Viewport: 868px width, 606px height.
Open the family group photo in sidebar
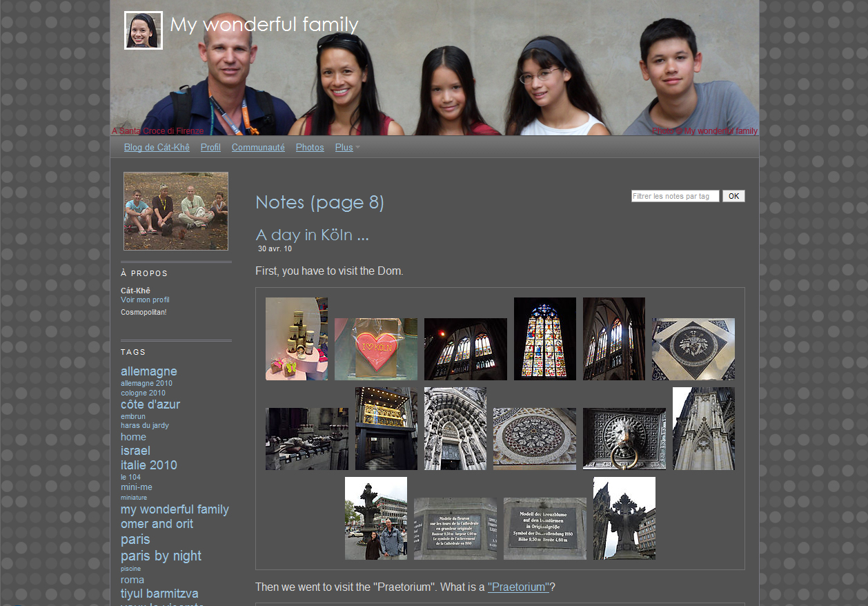click(176, 211)
